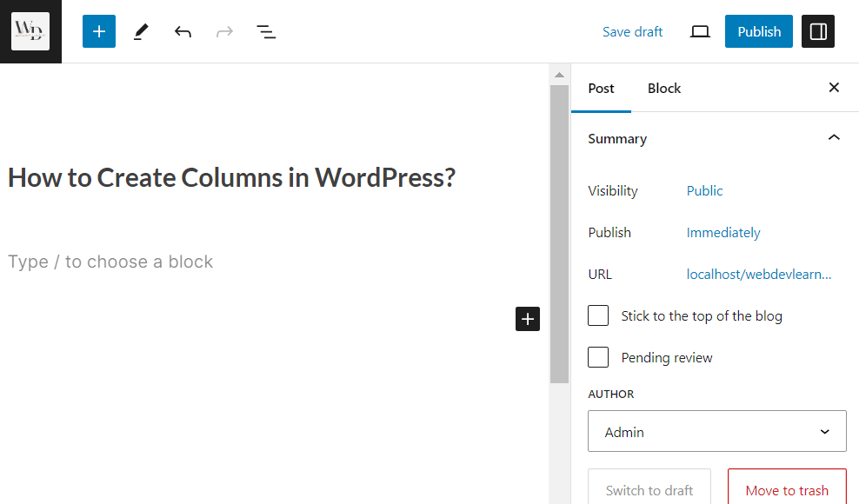This screenshot has height=504, width=859.
Task: Click the Publish button
Action: pyautogui.click(x=759, y=31)
